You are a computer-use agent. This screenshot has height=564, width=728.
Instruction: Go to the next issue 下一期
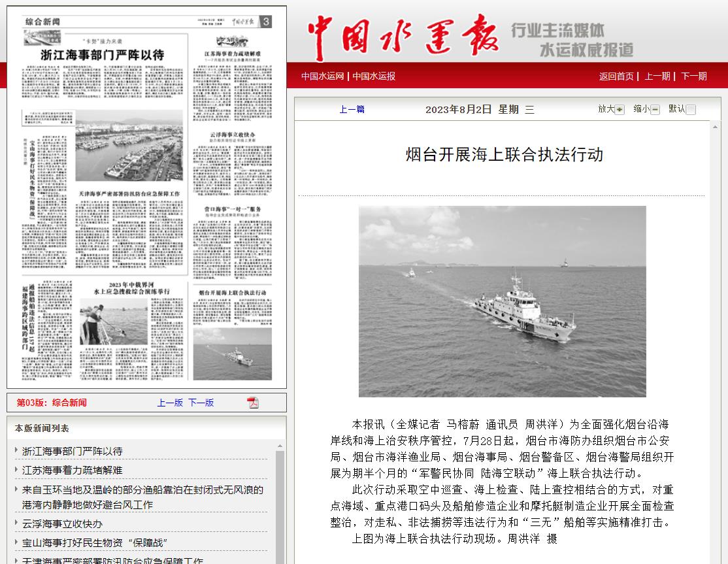(693, 76)
